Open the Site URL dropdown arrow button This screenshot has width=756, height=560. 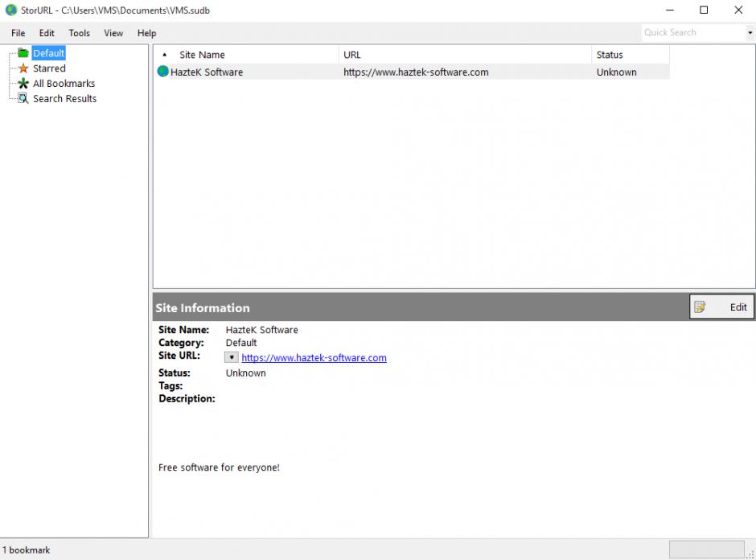click(232, 357)
